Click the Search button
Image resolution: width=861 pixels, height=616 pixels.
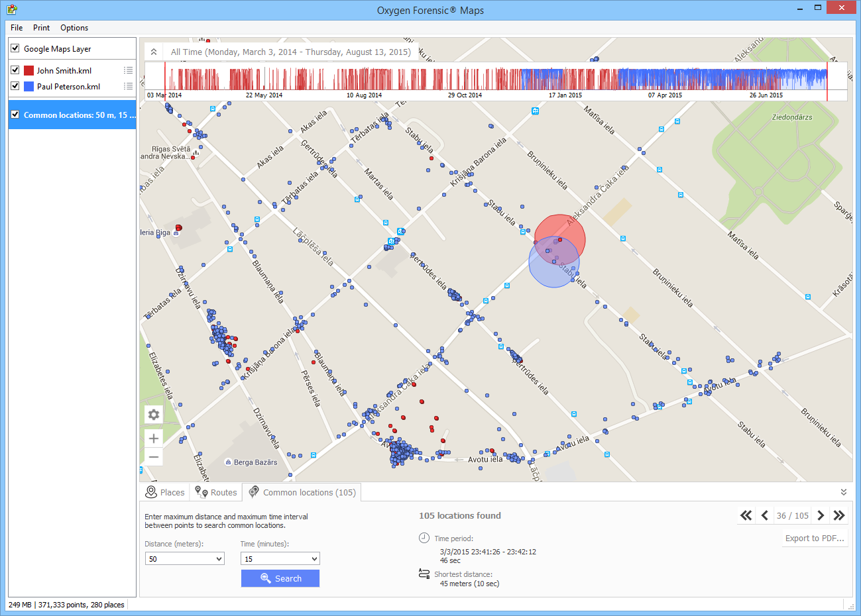point(280,578)
